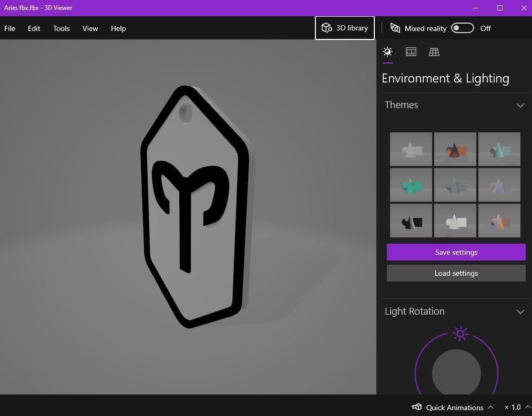Click the Light Rotation section heading
Viewport: 532px width, 416px height.
(415, 311)
